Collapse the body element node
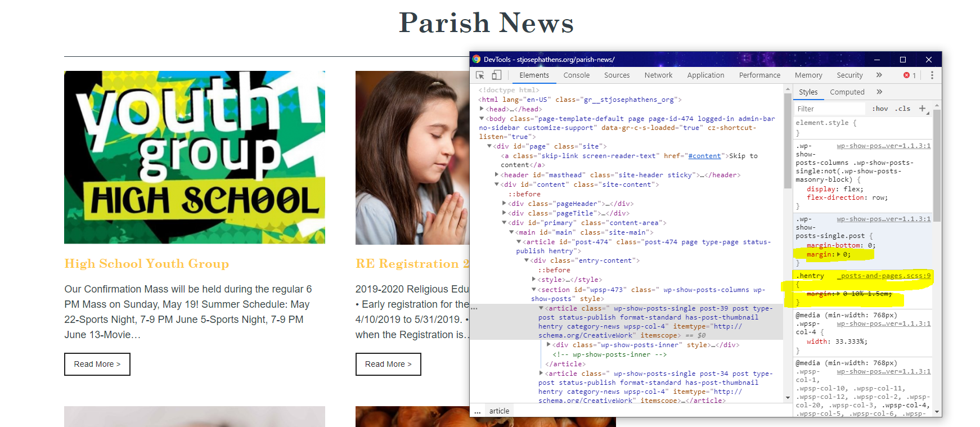The height and width of the screenshot is (427, 980). [482, 119]
